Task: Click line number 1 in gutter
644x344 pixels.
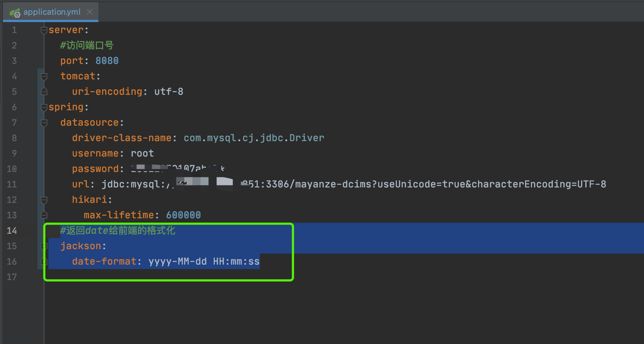Action: (14, 30)
